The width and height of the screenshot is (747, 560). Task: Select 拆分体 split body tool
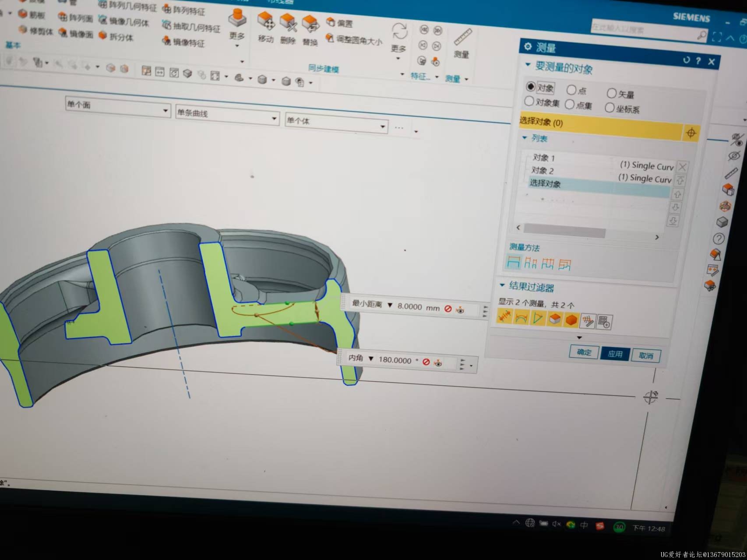pos(116,36)
